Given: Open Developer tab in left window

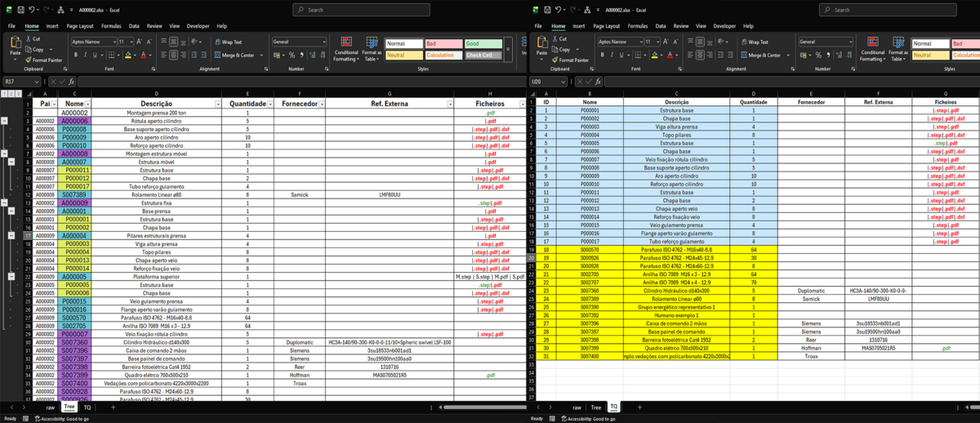Looking at the screenshot, I should [x=198, y=26].
